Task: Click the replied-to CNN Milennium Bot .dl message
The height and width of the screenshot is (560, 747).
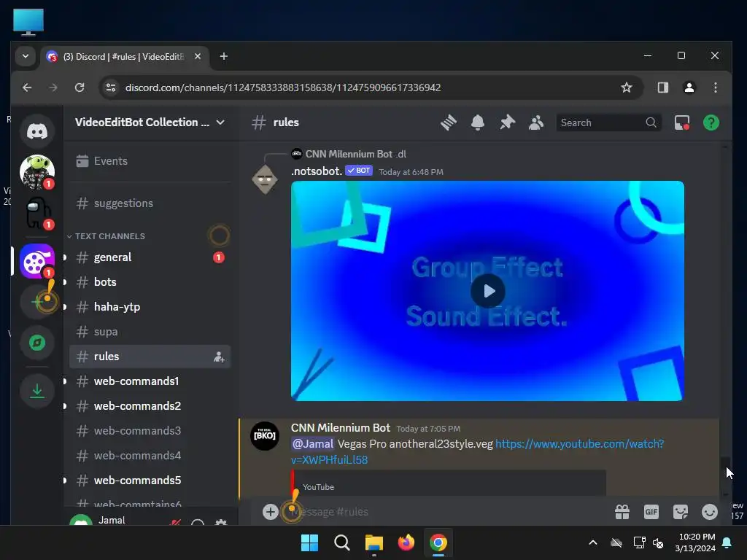Action: pos(355,155)
